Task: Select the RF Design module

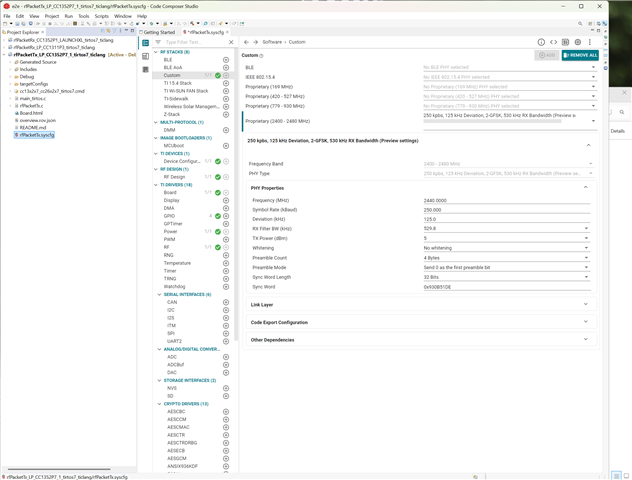Action: coord(175,177)
